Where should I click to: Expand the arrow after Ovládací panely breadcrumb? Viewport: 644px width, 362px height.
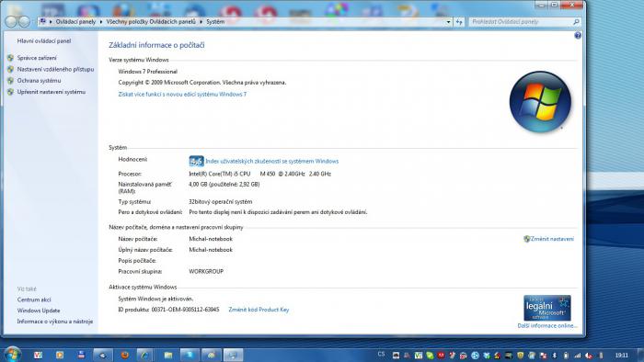[100, 22]
